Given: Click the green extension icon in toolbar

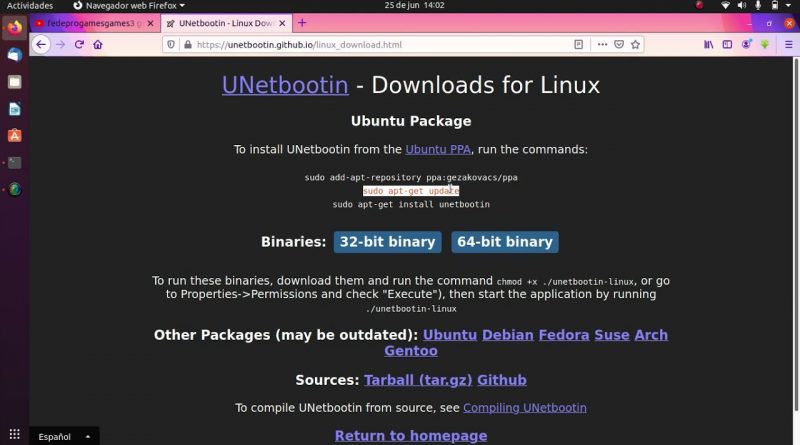Looking at the screenshot, I should 765,44.
